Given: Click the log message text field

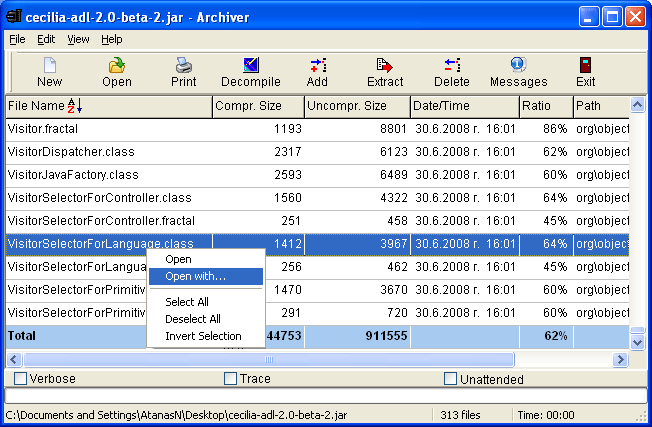Looking at the screenshot, I should pyautogui.click(x=326, y=395).
